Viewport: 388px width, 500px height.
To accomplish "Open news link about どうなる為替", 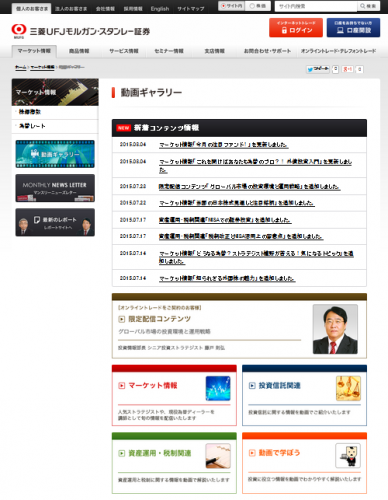I will pos(256,257).
